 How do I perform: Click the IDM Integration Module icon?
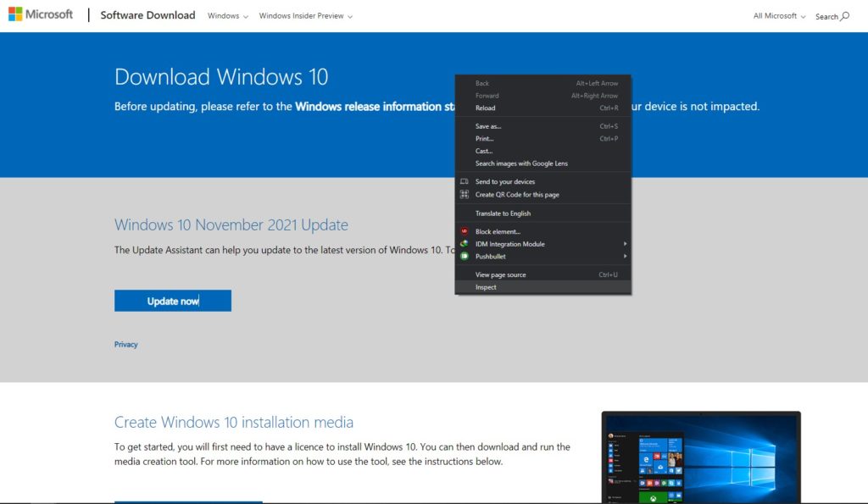pyautogui.click(x=464, y=244)
